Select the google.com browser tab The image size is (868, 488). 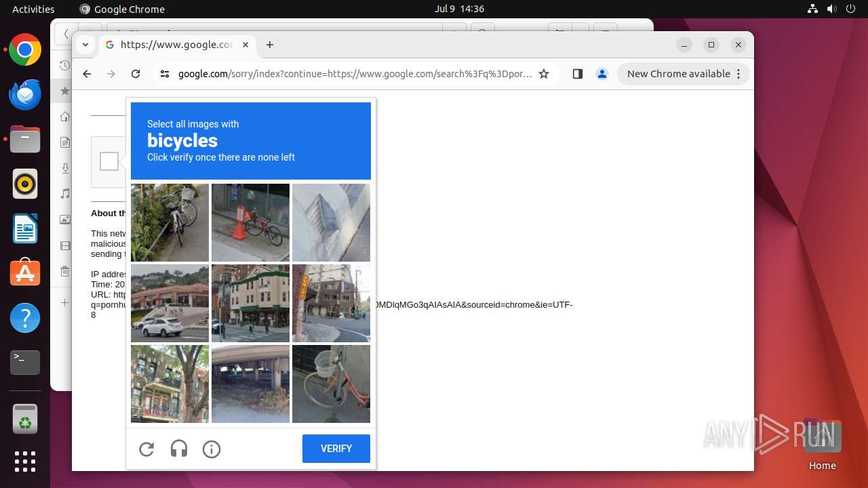pyautogui.click(x=178, y=45)
